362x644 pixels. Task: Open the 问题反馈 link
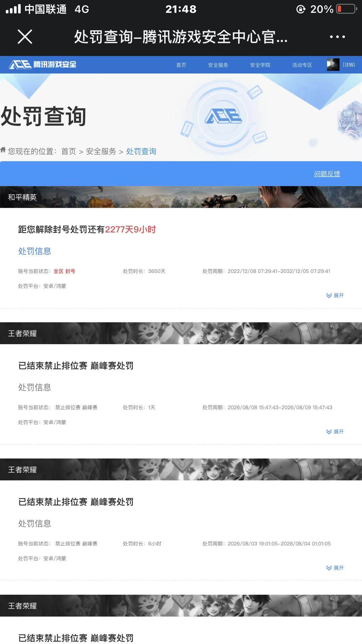pos(327,174)
